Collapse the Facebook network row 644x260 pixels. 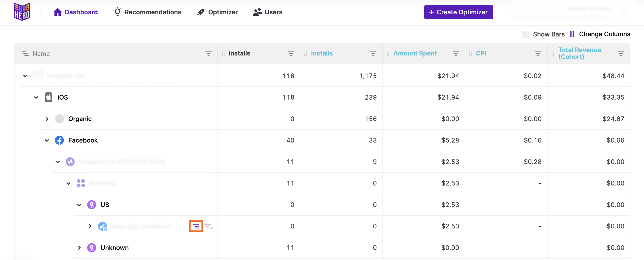pos(47,140)
